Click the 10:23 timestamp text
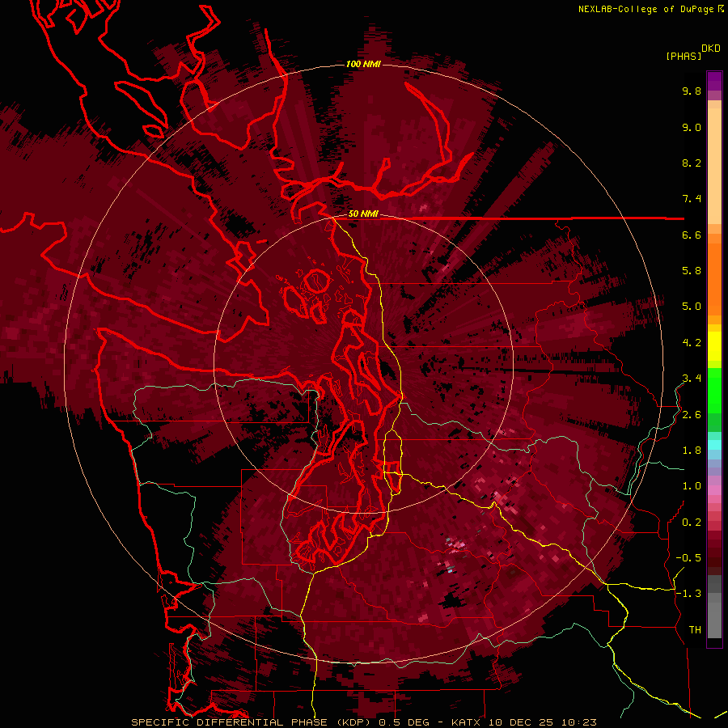728x728 pixels. [578, 722]
